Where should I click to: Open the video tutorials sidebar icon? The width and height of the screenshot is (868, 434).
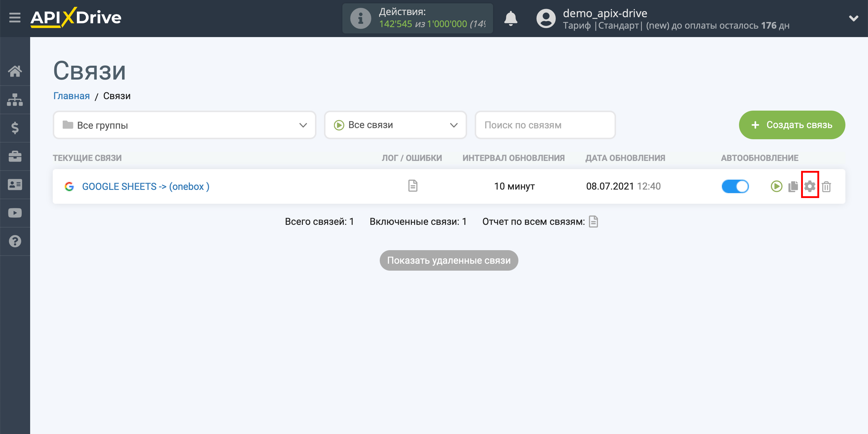click(15, 213)
